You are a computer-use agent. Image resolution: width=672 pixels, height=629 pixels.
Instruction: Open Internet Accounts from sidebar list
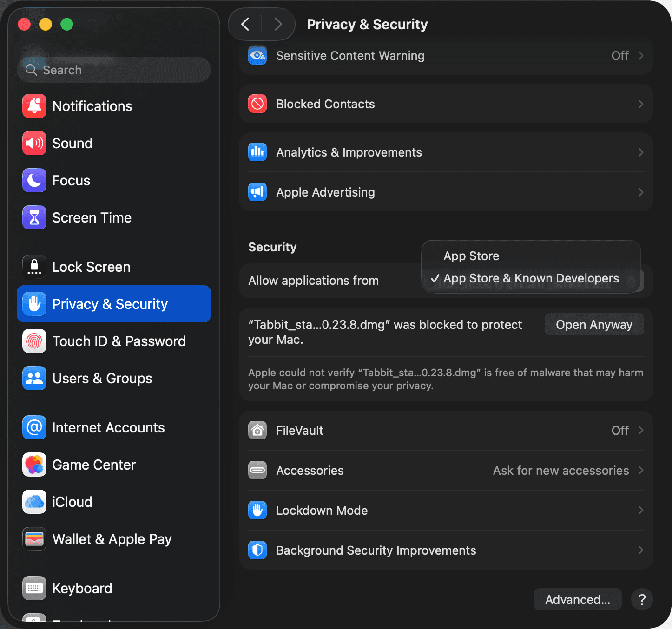[114, 427]
